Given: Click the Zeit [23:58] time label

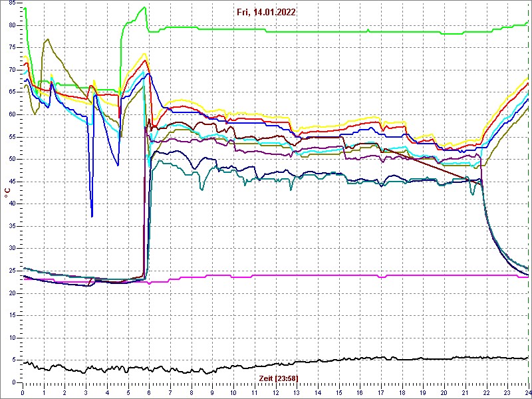Looking at the screenshot, I should [x=279, y=378].
